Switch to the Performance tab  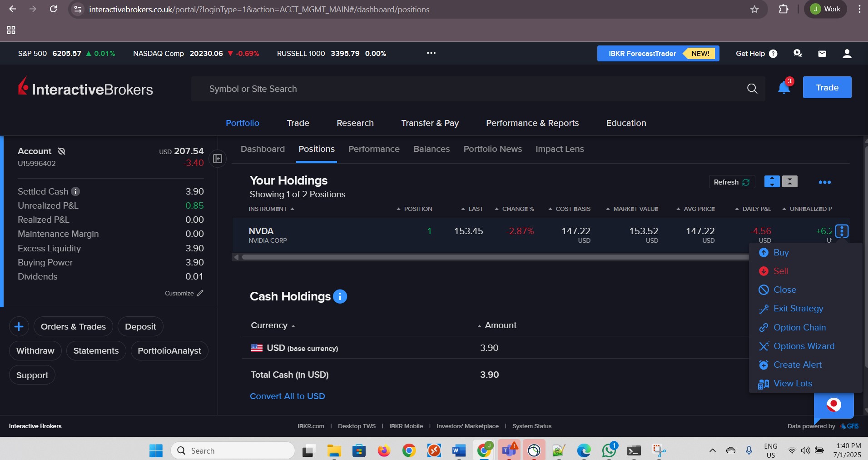click(374, 149)
